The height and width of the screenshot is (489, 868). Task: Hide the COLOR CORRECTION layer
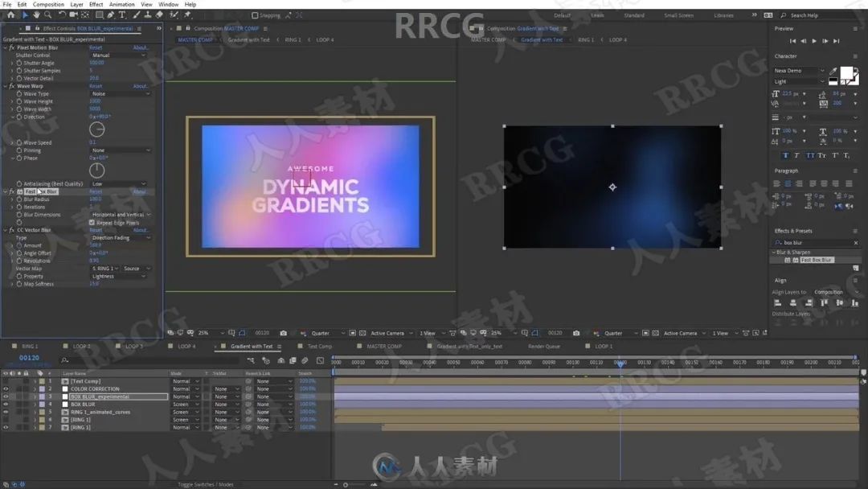[6, 388]
